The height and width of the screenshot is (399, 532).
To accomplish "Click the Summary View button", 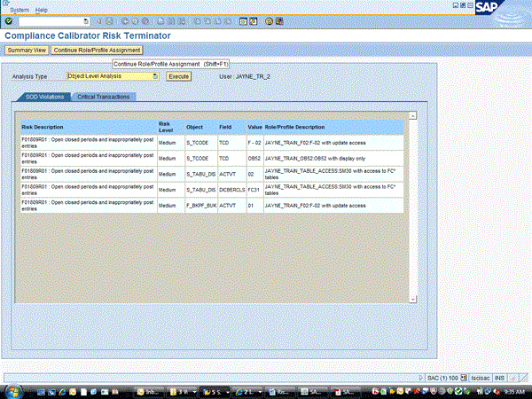I will tap(27, 50).
